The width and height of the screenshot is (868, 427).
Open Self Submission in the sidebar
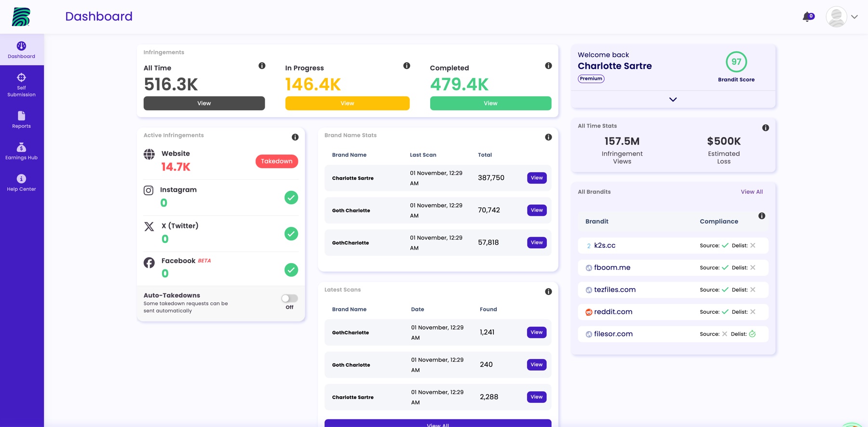pos(22,85)
